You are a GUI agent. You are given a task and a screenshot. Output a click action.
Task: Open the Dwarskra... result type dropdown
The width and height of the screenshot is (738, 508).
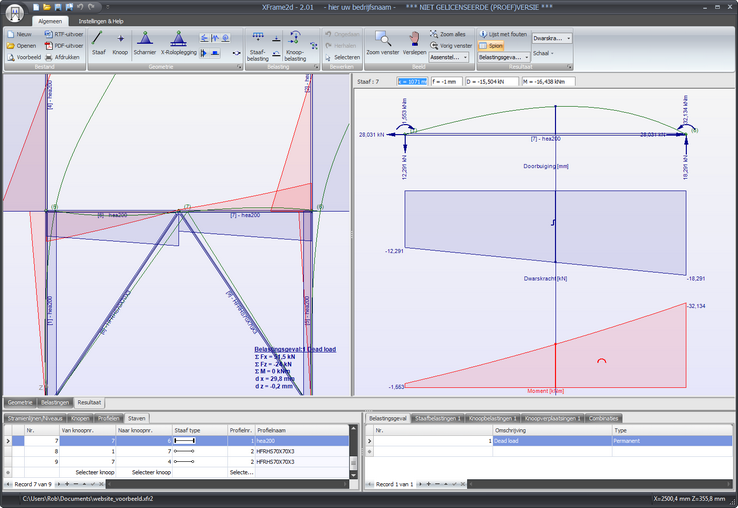click(x=552, y=38)
